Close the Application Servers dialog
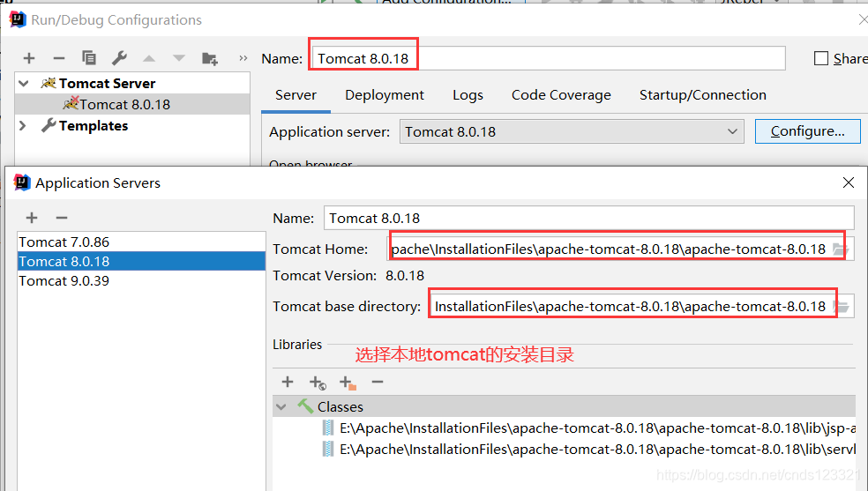 [x=848, y=182]
